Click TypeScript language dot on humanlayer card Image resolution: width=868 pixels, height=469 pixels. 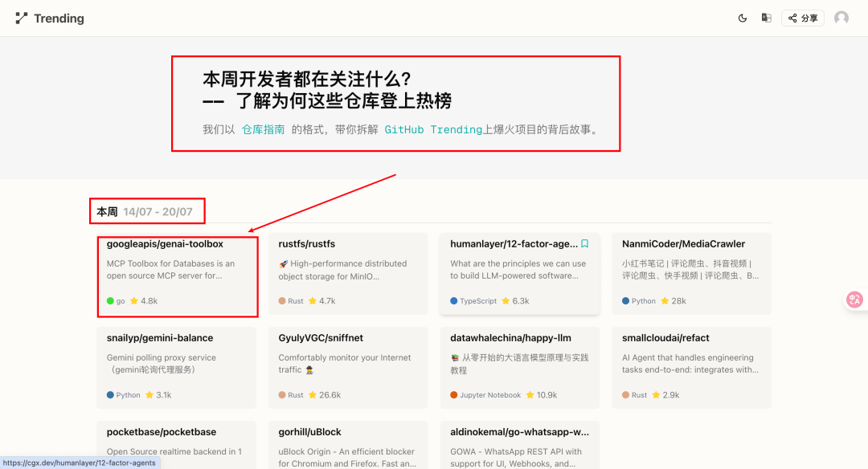454,301
